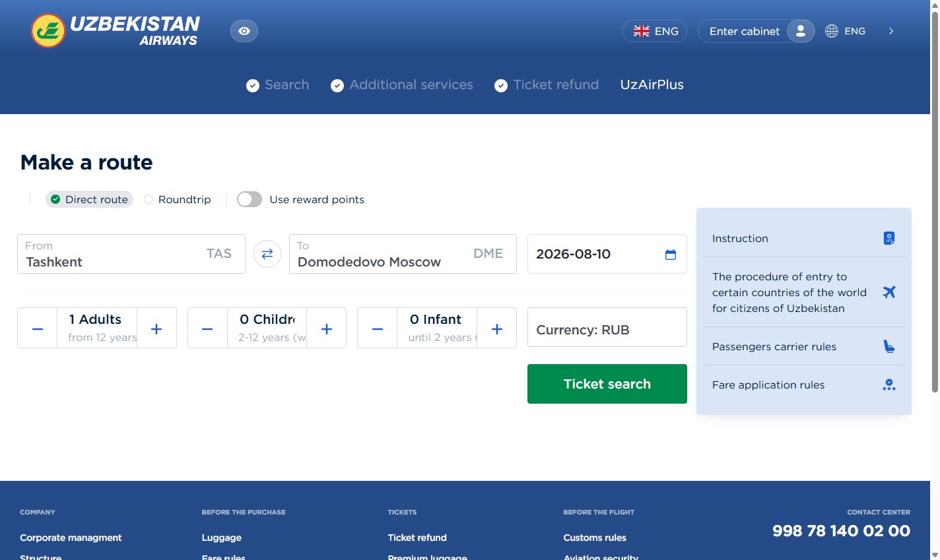Toggle the eye accessibility view icon

click(244, 31)
